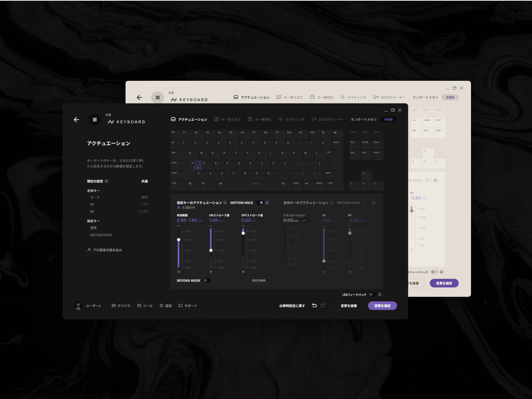This screenshot has width=532, height=399.
Task: Toggle LEDフィードバック in the light window
Action: pyautogui.click(x=434, y=272)
